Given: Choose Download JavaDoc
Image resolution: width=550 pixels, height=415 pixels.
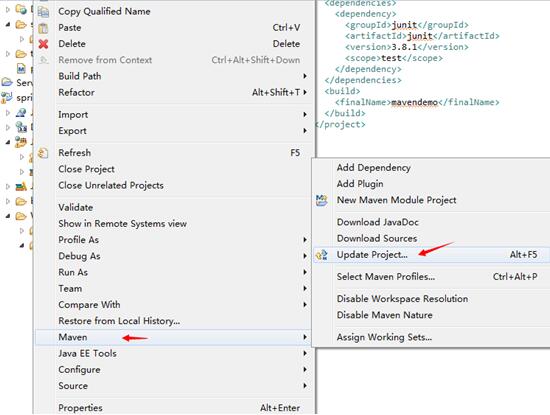Looking at the screenshot, I should [x=431, y=222].
